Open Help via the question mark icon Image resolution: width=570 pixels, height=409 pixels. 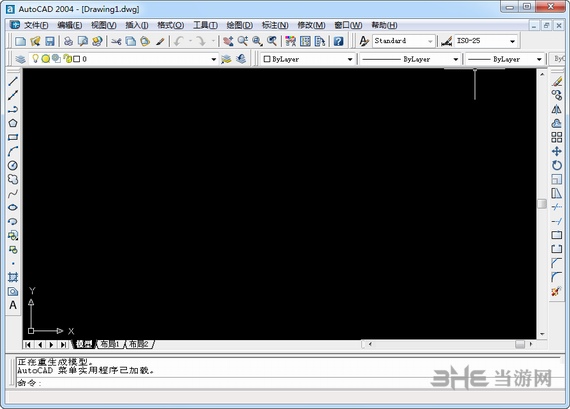(x=338, y=41)
